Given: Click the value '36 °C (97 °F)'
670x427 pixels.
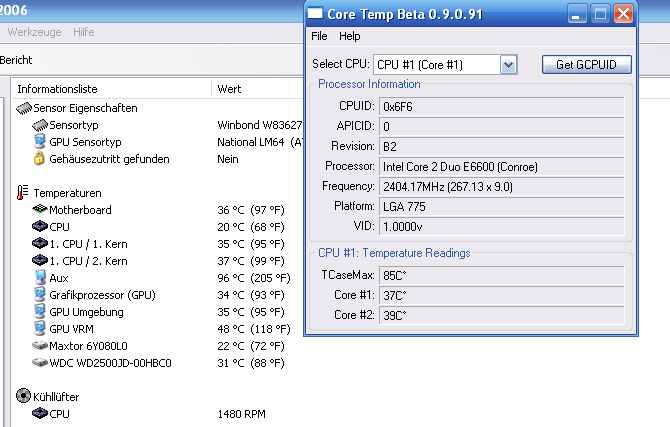Looking at the screenshot, I should 251,210.
